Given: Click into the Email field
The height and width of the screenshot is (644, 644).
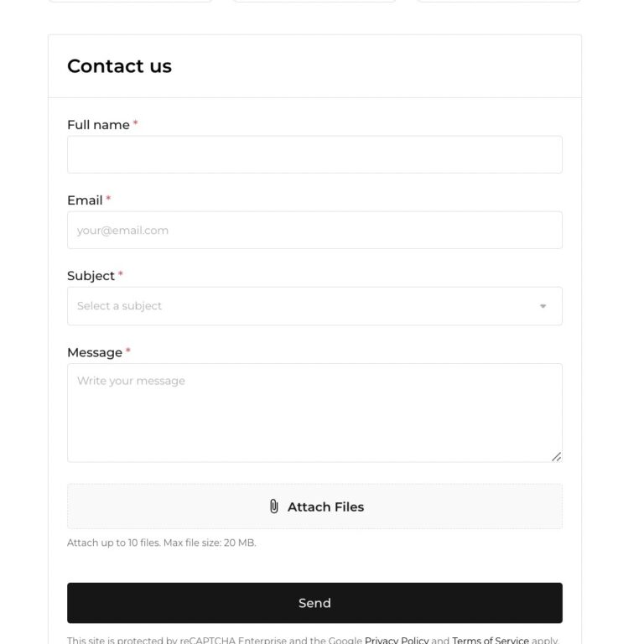Looking at the screenshot, I should [314, 231].
